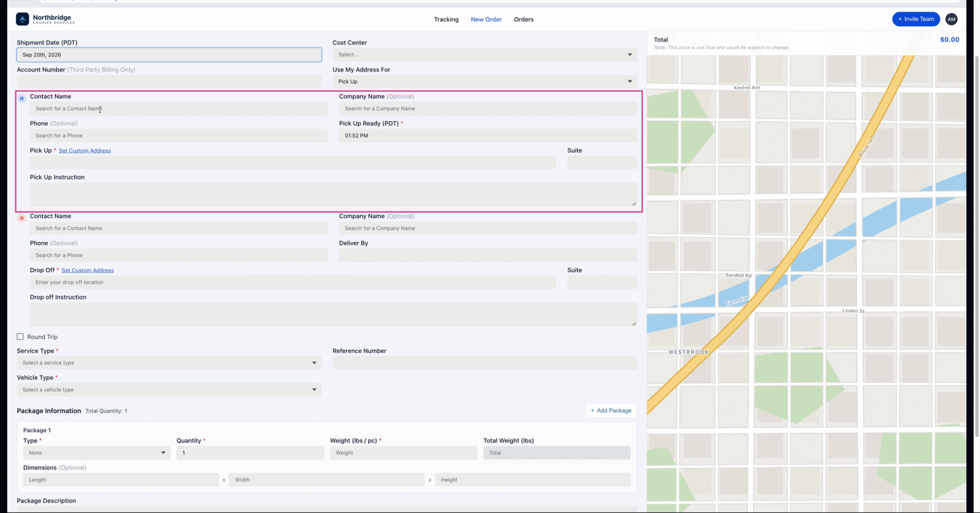Click the Height dimension field
Image resolution: width=980 pixels, height=513 pixels.
point(533,480)
